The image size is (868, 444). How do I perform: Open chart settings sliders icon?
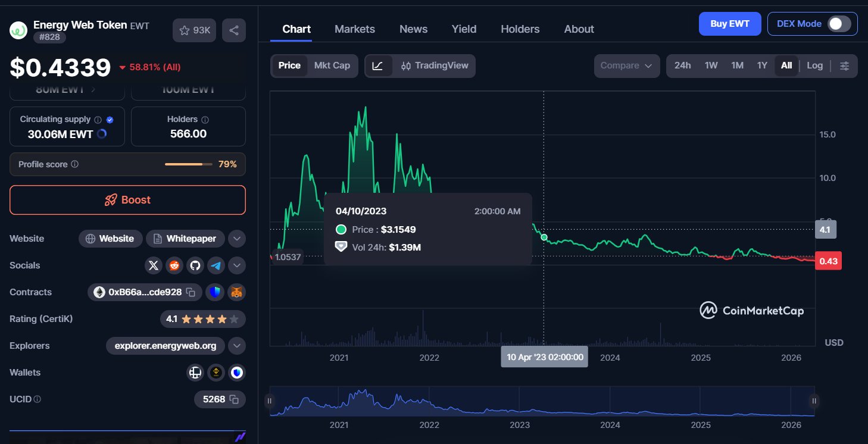coord(844,66)
